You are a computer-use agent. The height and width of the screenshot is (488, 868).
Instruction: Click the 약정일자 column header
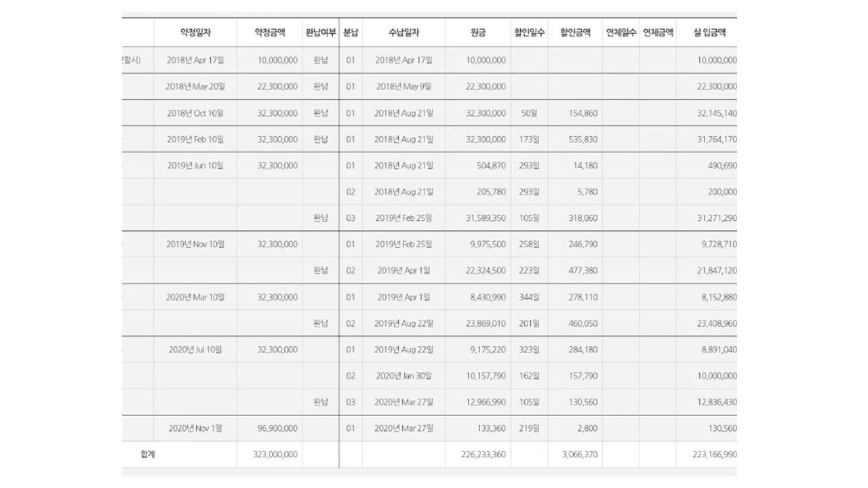click(195, 32)
